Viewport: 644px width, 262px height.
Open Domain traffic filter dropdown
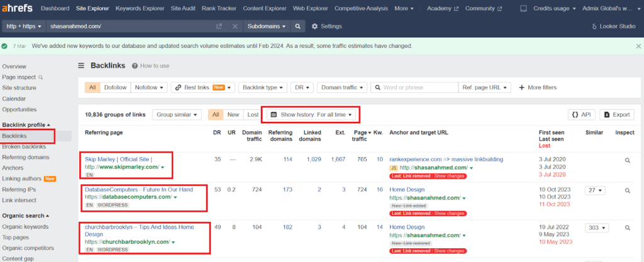point(342,87)
